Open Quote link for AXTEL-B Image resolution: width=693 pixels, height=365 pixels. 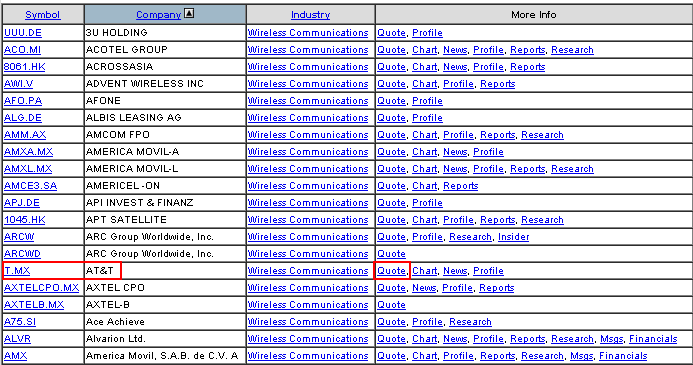click(x=391, y=305)
